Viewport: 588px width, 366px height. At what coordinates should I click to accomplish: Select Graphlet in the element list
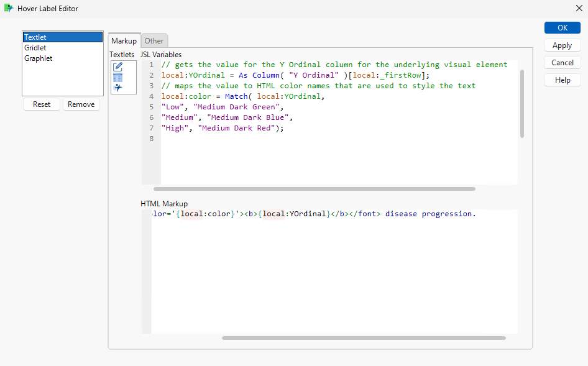[37, 58]
